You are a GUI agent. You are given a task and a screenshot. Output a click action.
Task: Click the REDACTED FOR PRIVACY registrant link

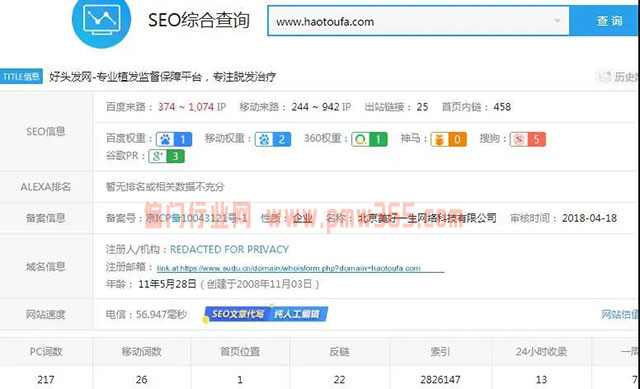pos(229,249)
